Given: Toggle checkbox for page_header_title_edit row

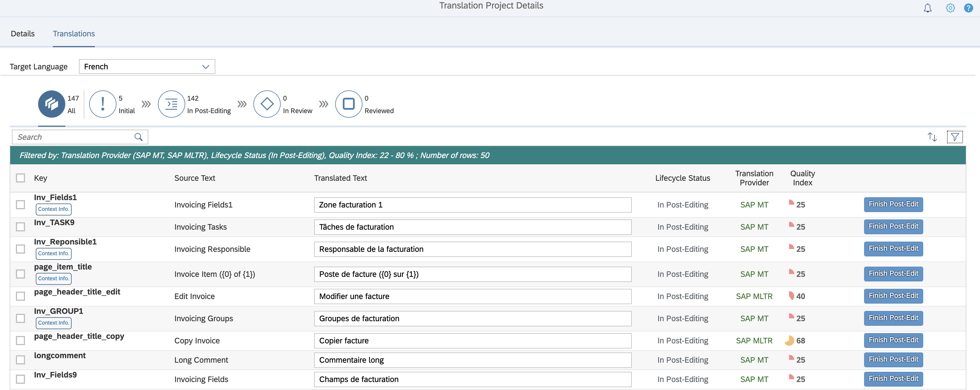Looking at the screenshot, I should pos(19,296).
